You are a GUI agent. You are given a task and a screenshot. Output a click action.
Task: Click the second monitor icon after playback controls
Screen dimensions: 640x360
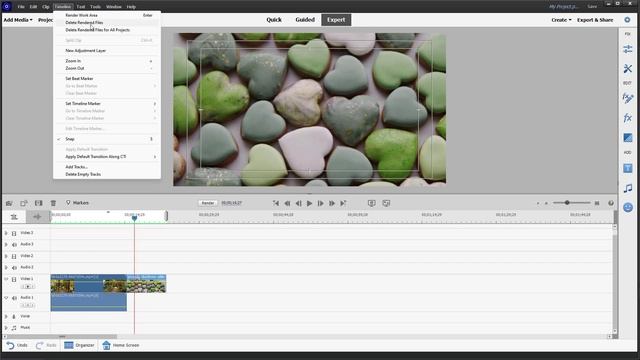(386, 203)
